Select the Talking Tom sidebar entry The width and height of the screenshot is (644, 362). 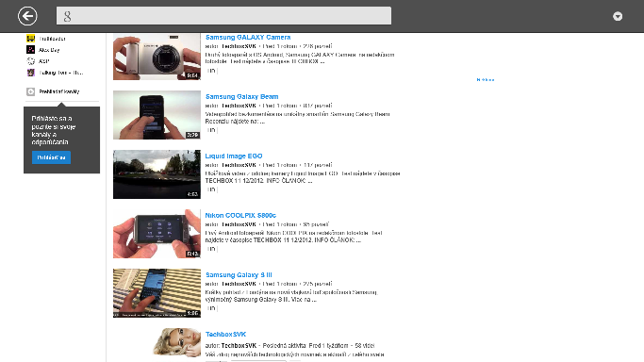pos(60,73)
